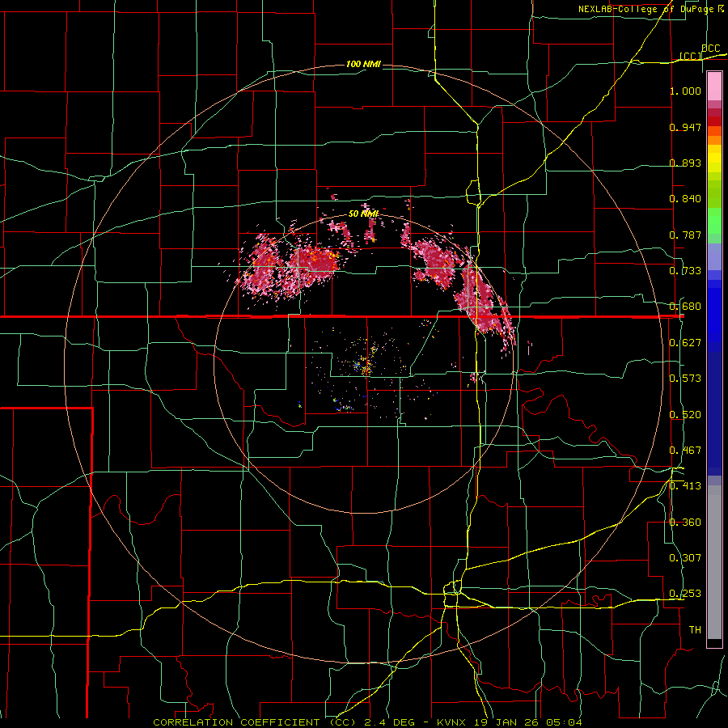Click the TH threshold label on the scale
The image size is (728, 728).
695,630
